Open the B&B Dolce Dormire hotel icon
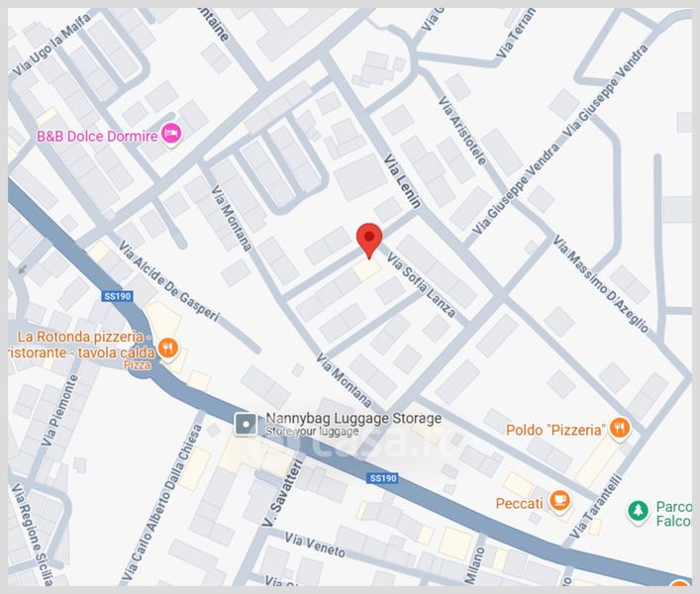 point(171,134)
